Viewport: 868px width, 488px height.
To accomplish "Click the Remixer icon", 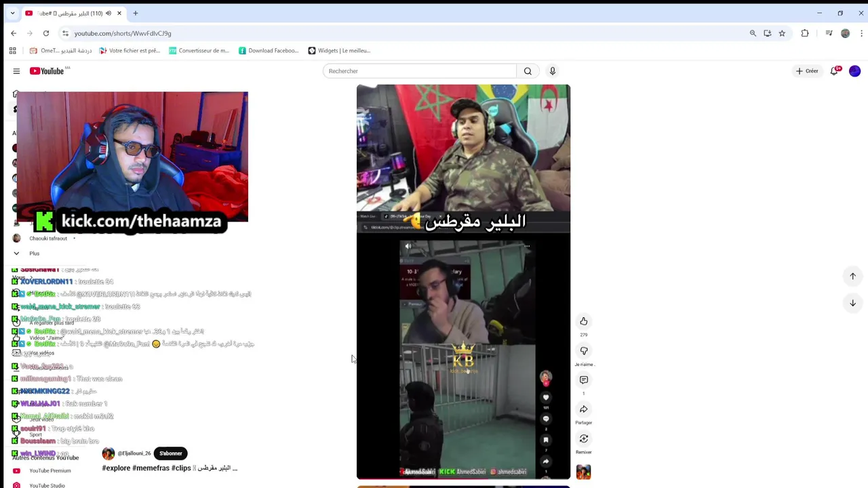I will [x=584, y=439].
